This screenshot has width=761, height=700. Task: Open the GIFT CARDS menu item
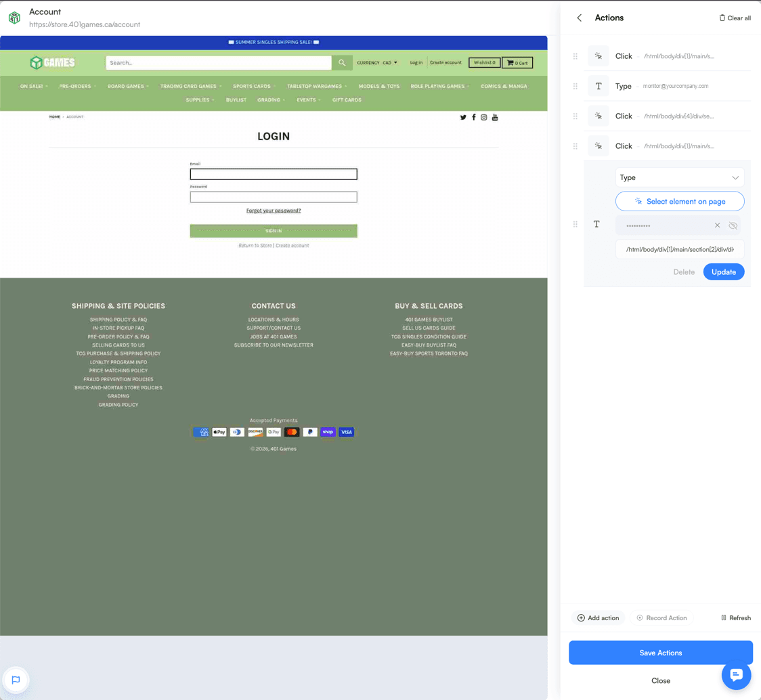click(347, 100)
